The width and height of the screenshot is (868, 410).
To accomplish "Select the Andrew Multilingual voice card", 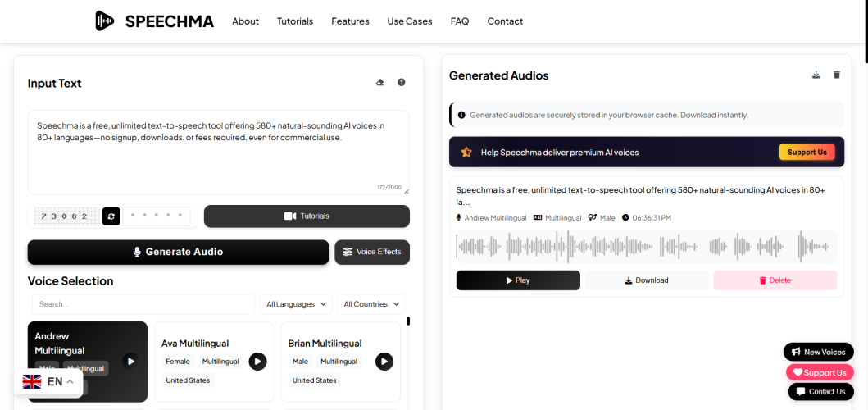I will 74,343.
